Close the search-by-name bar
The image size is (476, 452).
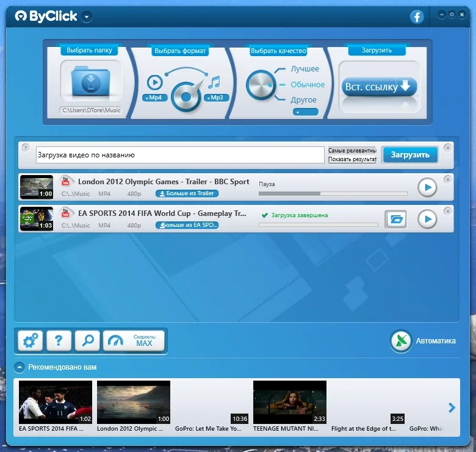(x=447, y=148)
